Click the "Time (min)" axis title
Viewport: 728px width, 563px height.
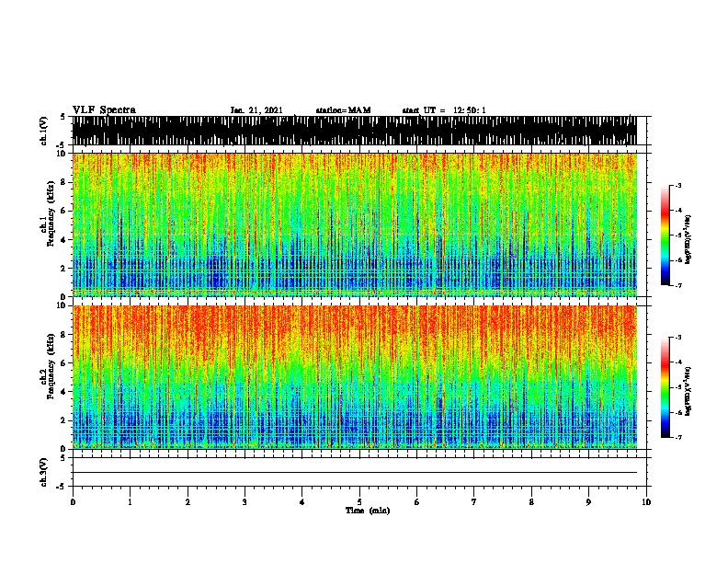[x=368, y=511]
